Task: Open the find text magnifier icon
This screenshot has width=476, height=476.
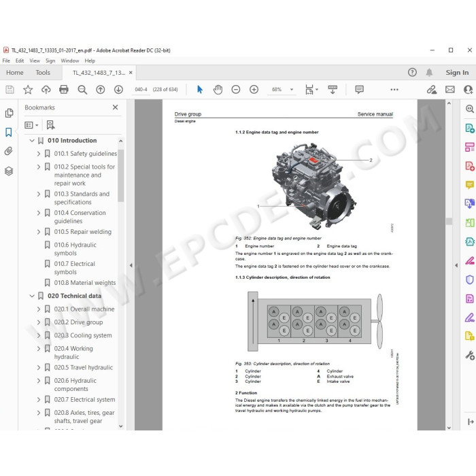Action: click(x=82, y=90)
